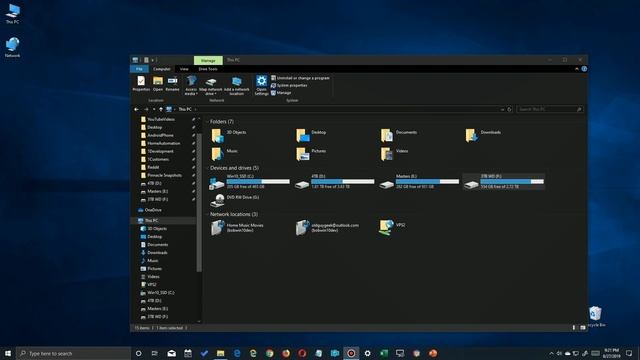Open the recent locations dropdown
640x360 pixels.
coord(154,109)
